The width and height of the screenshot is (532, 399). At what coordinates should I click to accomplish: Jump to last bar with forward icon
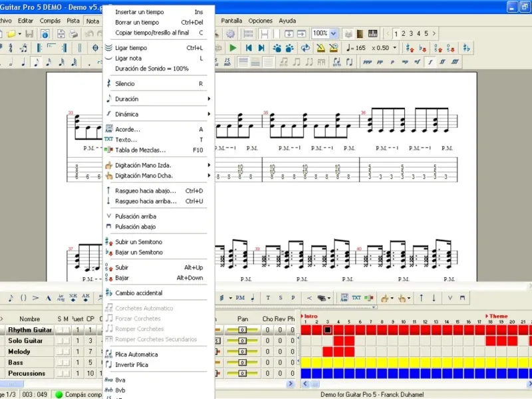click(261, 48)
